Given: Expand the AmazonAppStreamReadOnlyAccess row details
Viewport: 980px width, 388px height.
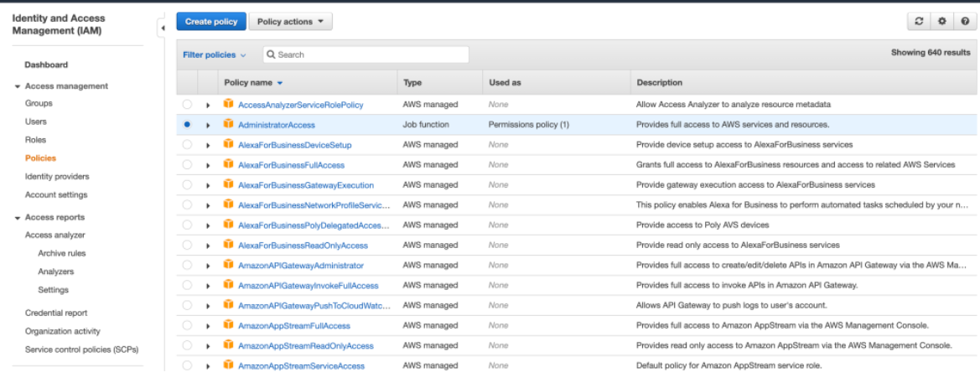Looking at the screenshot, I should [x=208, y=345].
